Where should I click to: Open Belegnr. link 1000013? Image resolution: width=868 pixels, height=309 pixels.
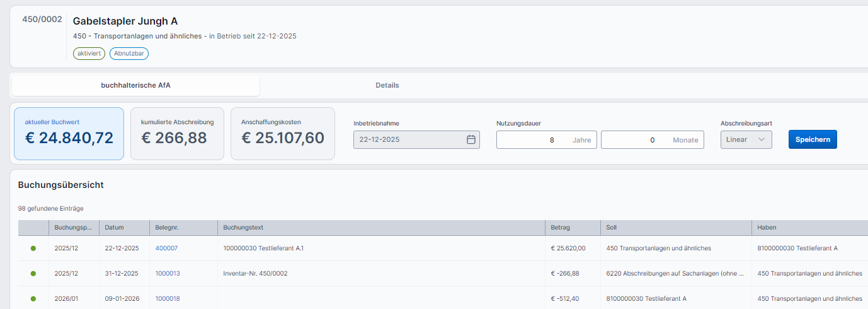pyautogui.click(x=168, y=274)
